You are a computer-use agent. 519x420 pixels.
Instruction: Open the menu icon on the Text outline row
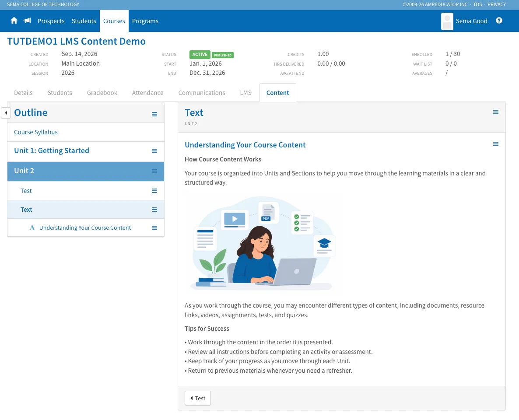(x=154, y=210)
